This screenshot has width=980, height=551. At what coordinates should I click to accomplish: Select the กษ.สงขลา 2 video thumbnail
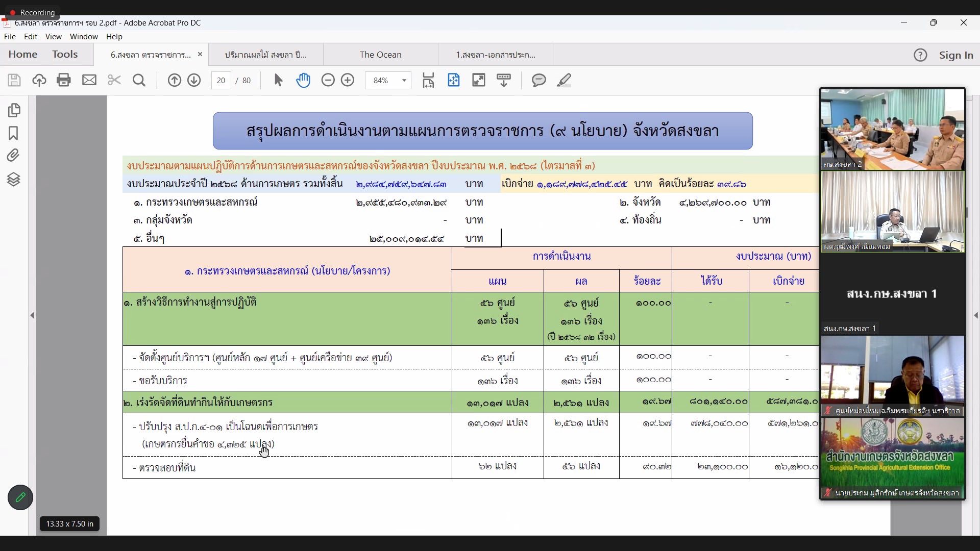tap(893, 130)
